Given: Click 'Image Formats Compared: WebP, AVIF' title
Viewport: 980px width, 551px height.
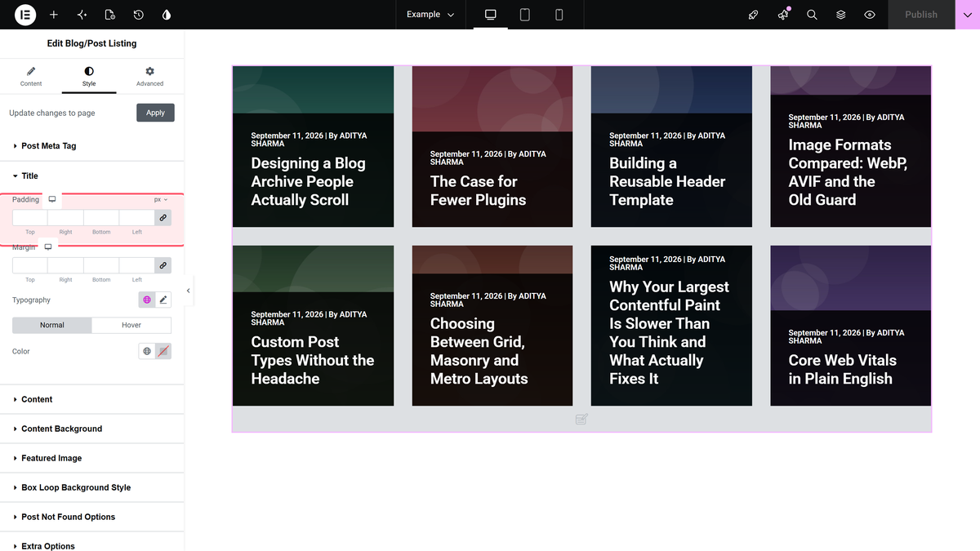Looking at the screenshot, I should tap(848, 172).
